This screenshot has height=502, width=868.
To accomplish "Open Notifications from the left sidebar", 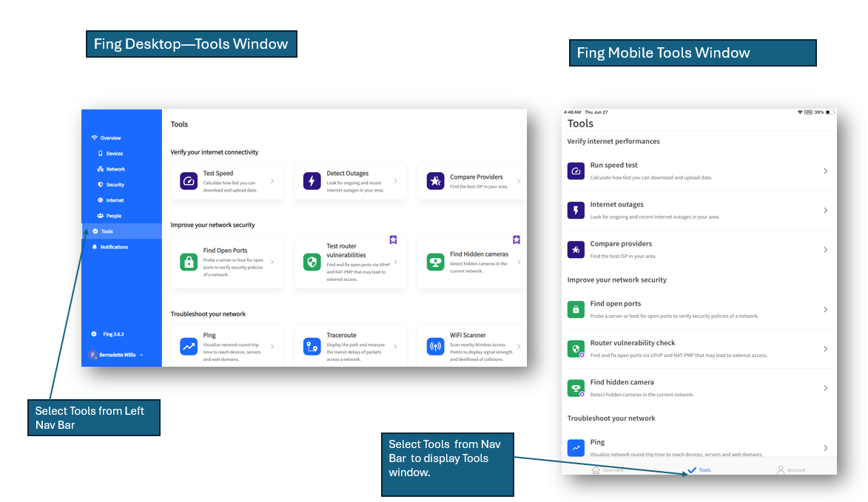I will 113,247.
